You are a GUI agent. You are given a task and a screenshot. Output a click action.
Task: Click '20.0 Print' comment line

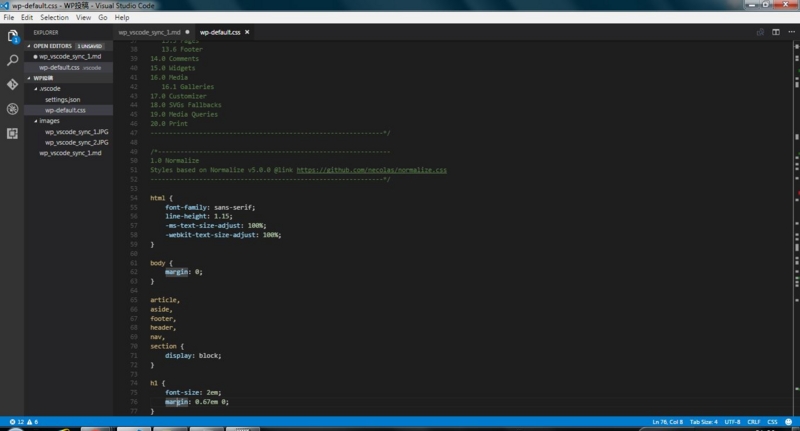point(168,123)
